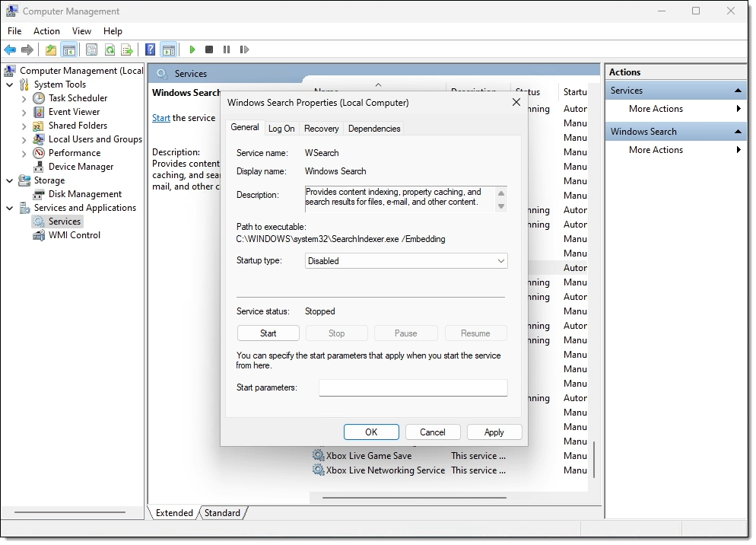Click the green Start Service toolbar icon
The width and height of the screenshot is (756, 545).
192,49
